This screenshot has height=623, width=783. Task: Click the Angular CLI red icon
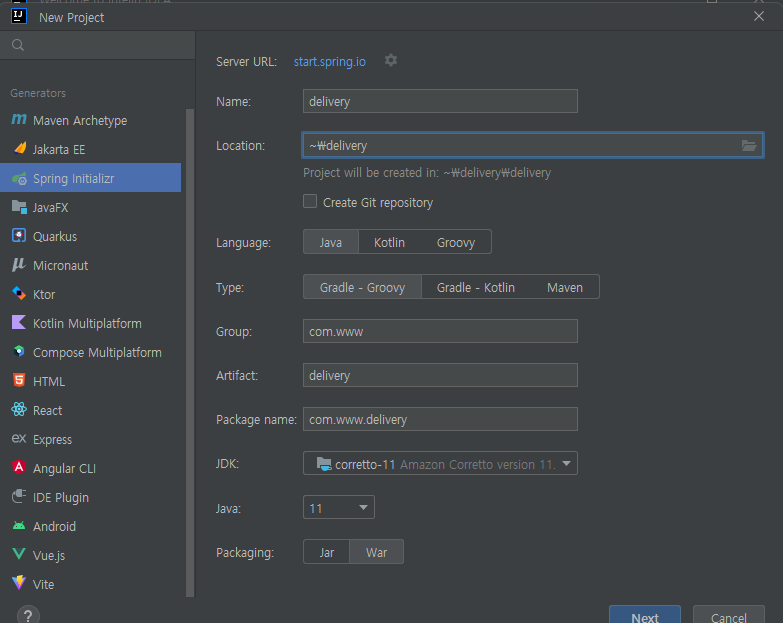pos(19,467)
